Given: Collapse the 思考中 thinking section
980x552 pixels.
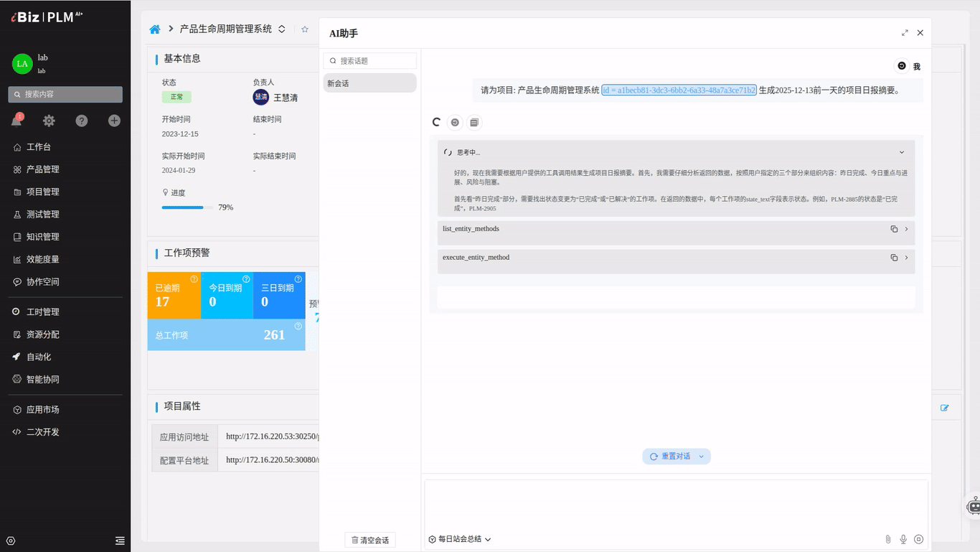Looking at the screenshot, I should click(x=903, y=151).
